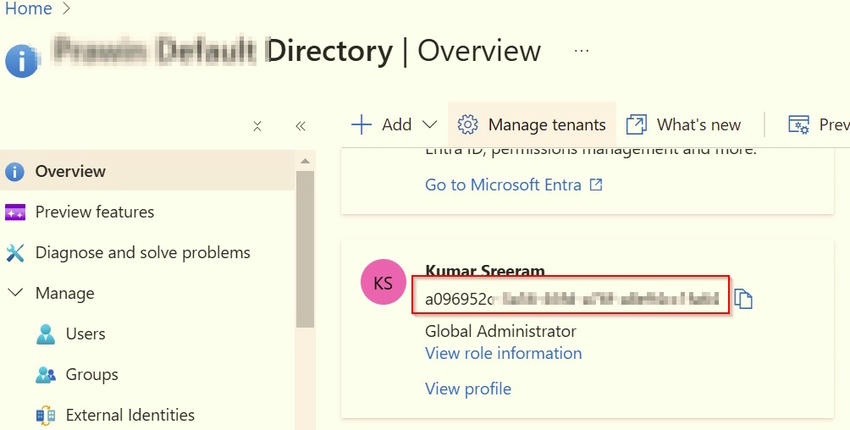Viewport: 850px width, 430px height.
Task: Select the Kumar Sreeram name text
Action: (x=485, y=269)
